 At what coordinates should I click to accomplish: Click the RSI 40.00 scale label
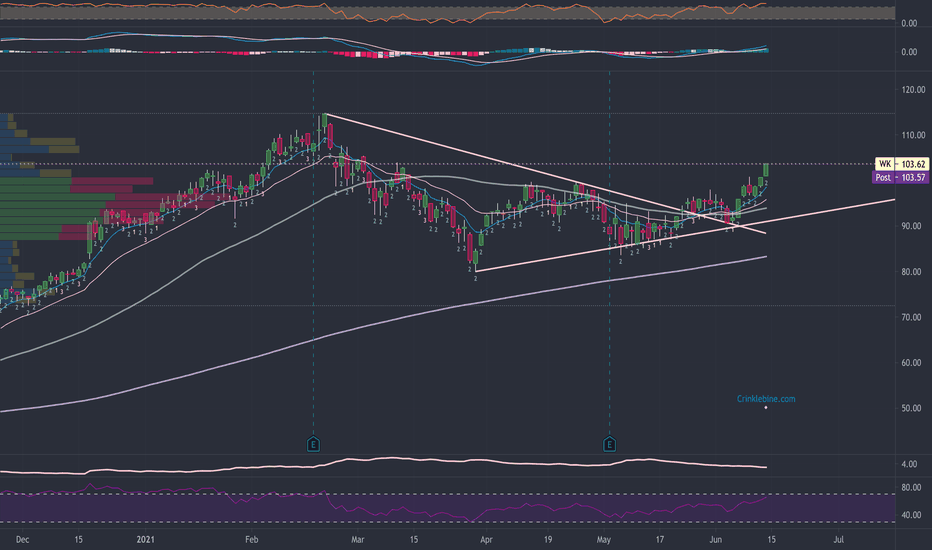[x=912, y=515]
